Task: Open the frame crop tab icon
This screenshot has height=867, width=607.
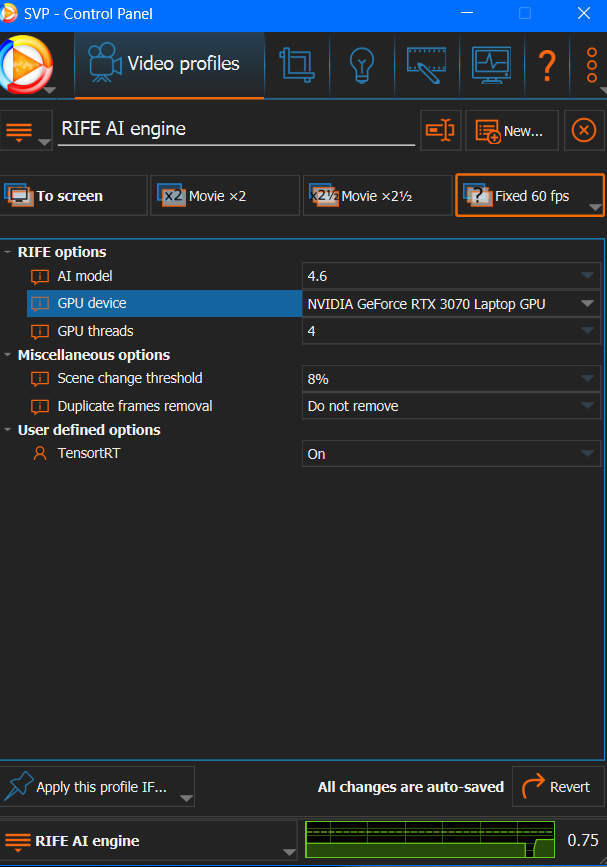Action: (297, 64)
